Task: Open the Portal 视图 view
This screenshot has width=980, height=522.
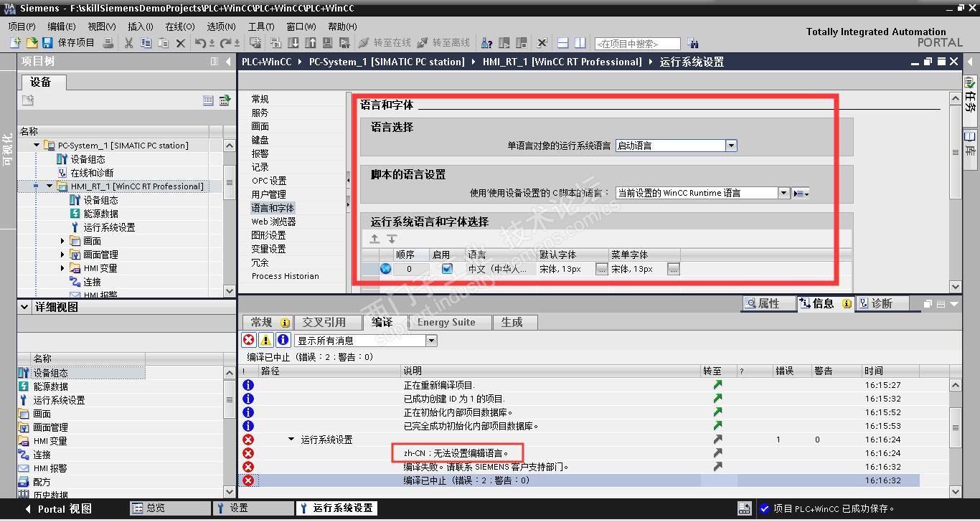Action: 58,509
